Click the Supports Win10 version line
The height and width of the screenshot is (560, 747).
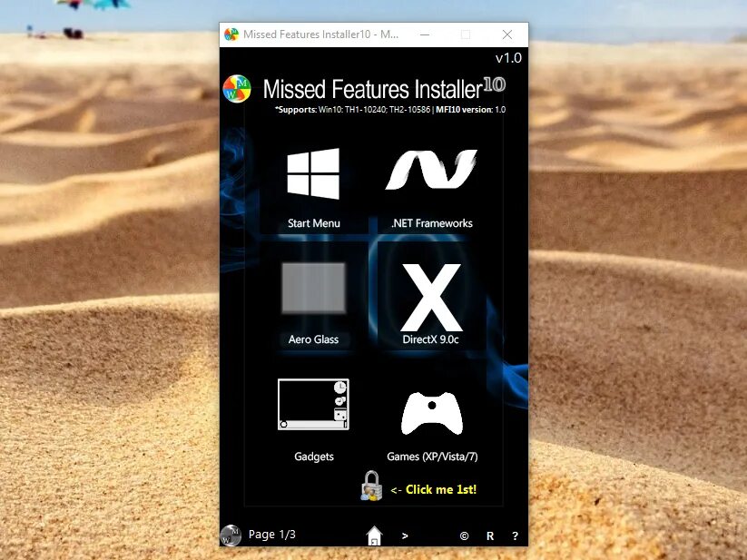pos(390,110)
